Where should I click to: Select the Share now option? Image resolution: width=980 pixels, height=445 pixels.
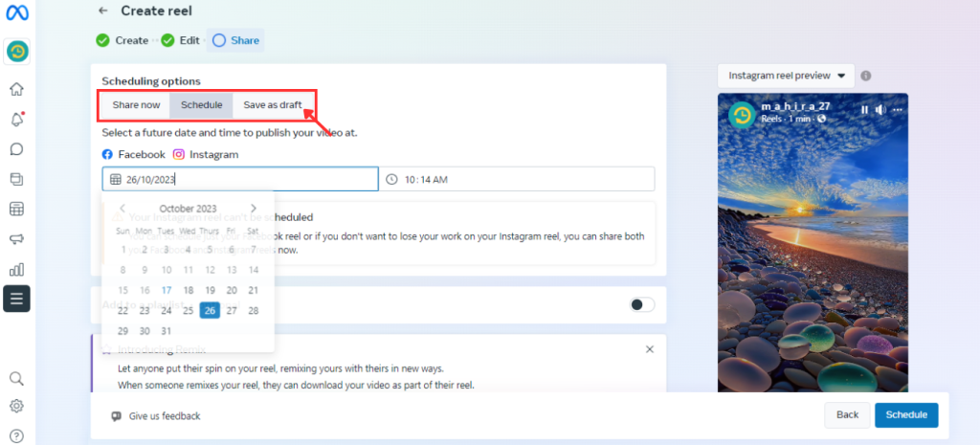136,105
